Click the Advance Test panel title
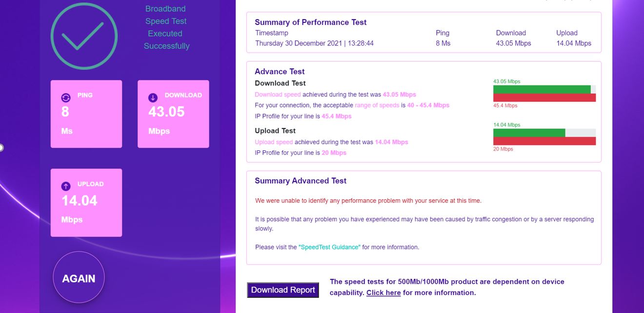 [x=279, y=71]
